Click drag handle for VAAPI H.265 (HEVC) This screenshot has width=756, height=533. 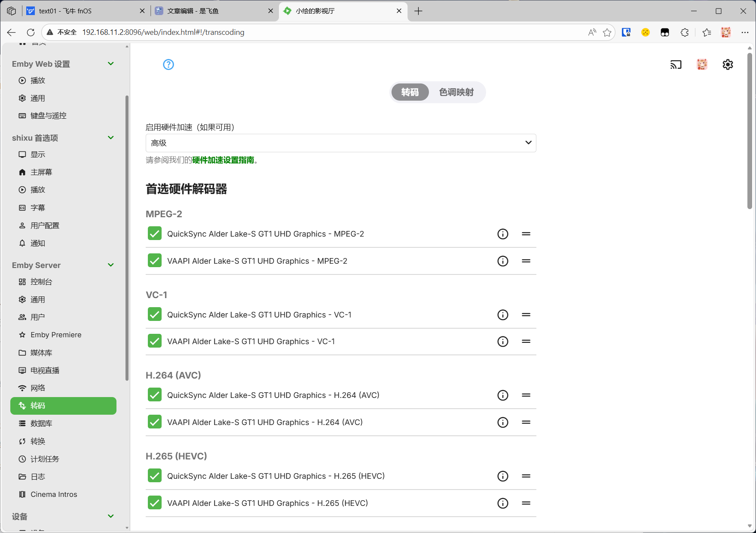point(526,503)
